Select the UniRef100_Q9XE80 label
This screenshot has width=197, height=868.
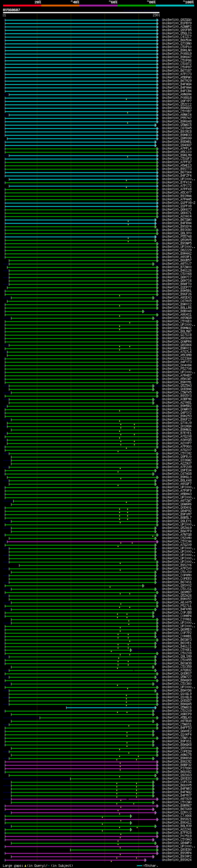[x=177, y=849]
